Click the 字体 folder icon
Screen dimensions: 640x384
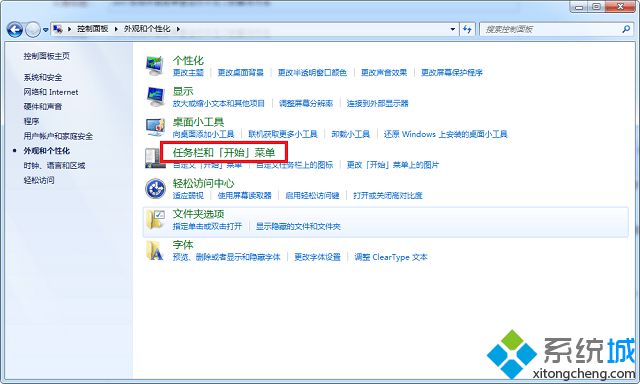pos(154,250)
